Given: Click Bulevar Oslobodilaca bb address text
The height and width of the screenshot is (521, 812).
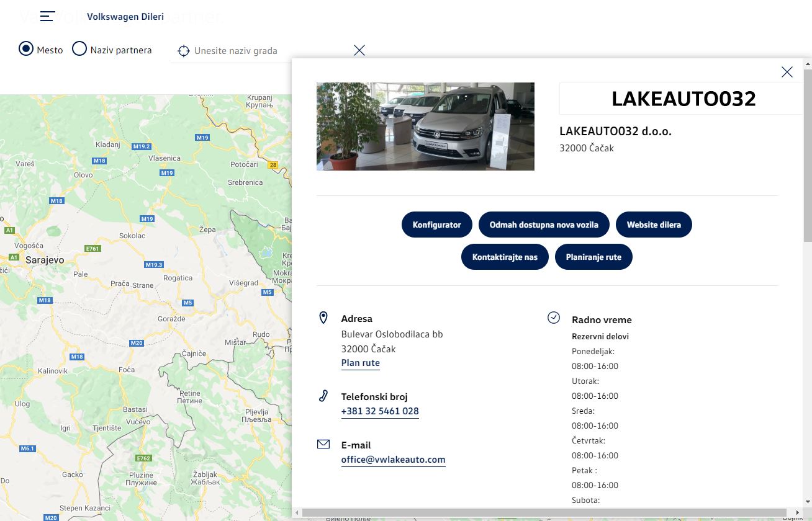Looking at the screenshot, I should tap(392, 334).
